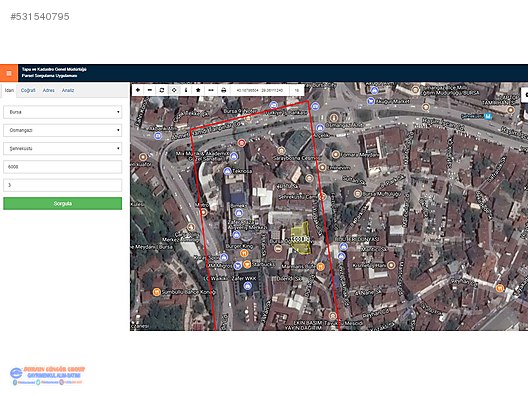Expand the Bursa province dropdown
The height and width of the screenshot is (396, 528).
click(x=63, y=112)
